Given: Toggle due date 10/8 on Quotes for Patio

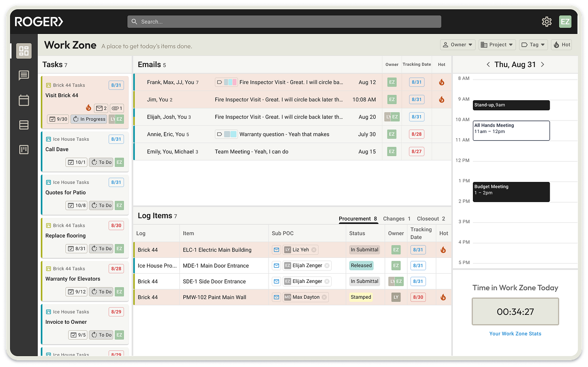Looking at the screenshot, I should tap(77, 206).
